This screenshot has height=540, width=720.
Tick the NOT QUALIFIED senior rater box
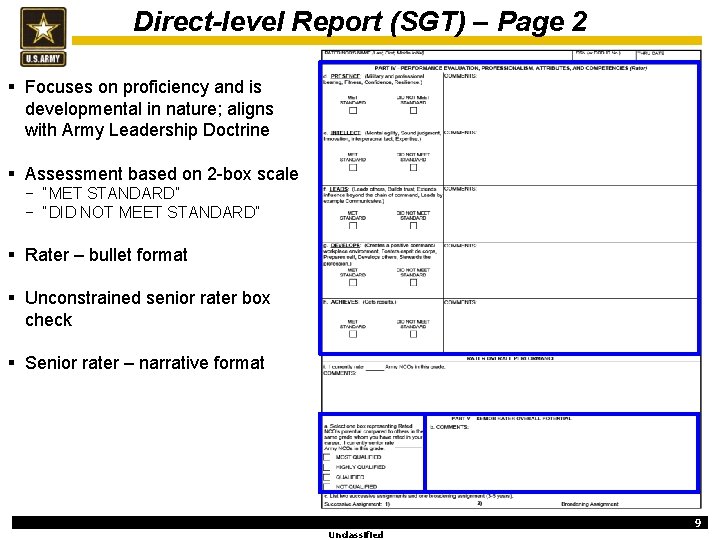click(x=327, y=487)
